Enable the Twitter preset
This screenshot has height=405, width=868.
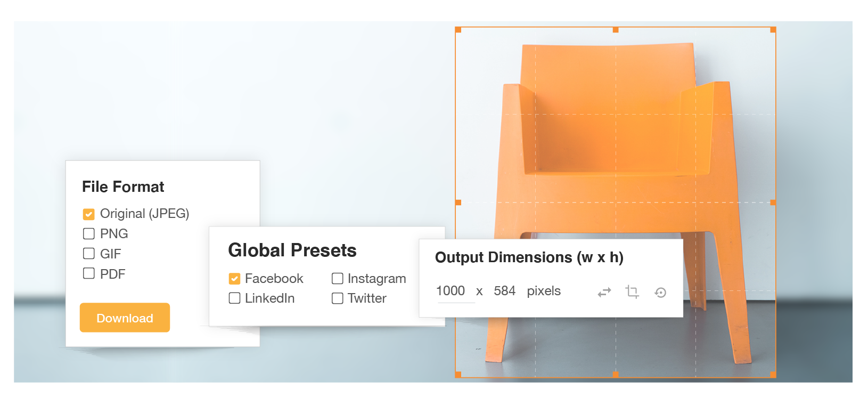(337, 298)
